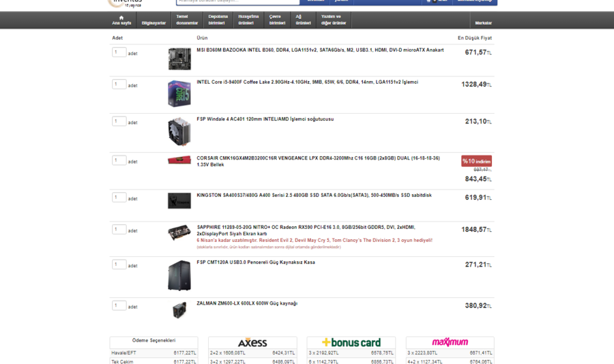The width and height of the screenshot is (614, 364).
Task: Click the 271,21 TL price
Action: coord(478,265)
